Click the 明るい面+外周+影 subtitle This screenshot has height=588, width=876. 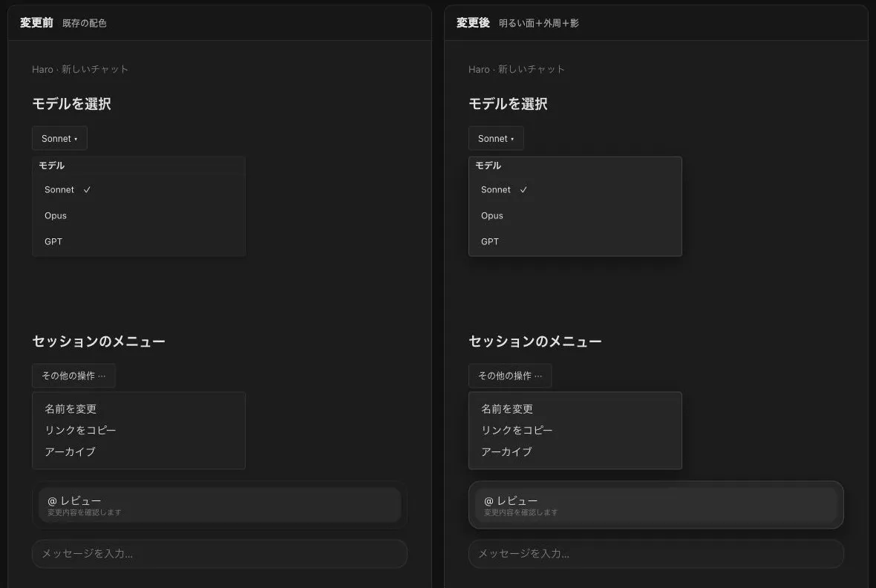[x=538, y=24]
